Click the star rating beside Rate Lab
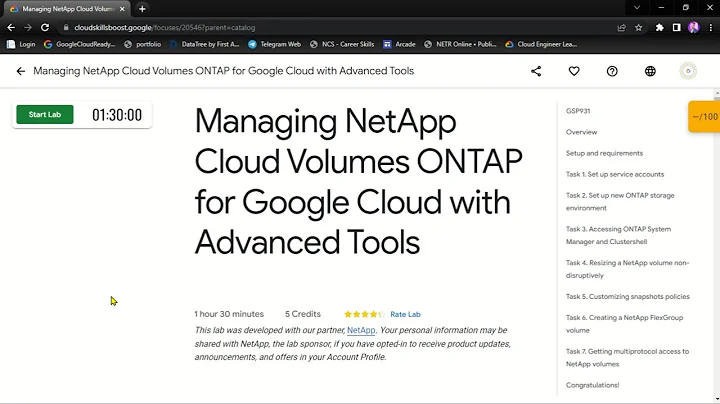 pos(365,314)
